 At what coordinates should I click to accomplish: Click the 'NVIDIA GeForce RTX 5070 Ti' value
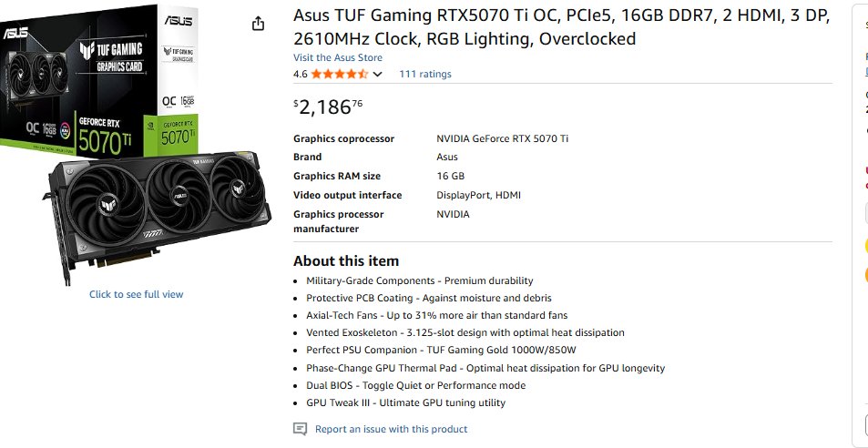point(502,138)
